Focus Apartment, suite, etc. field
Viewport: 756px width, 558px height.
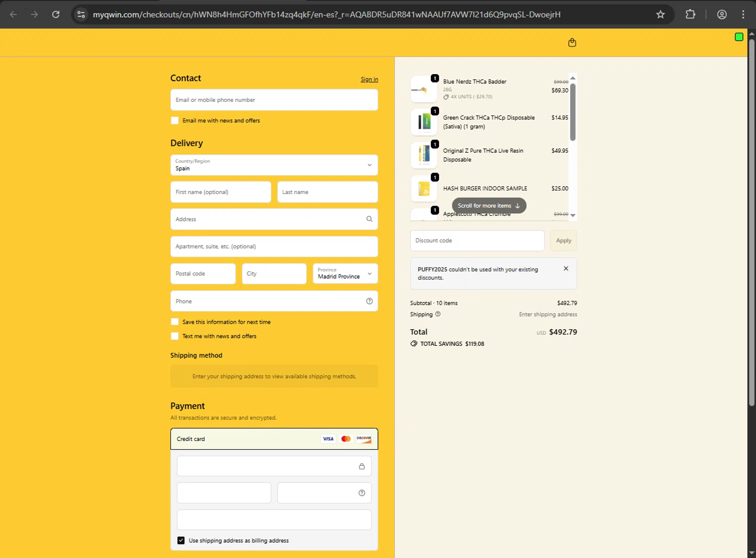[274, 246]
